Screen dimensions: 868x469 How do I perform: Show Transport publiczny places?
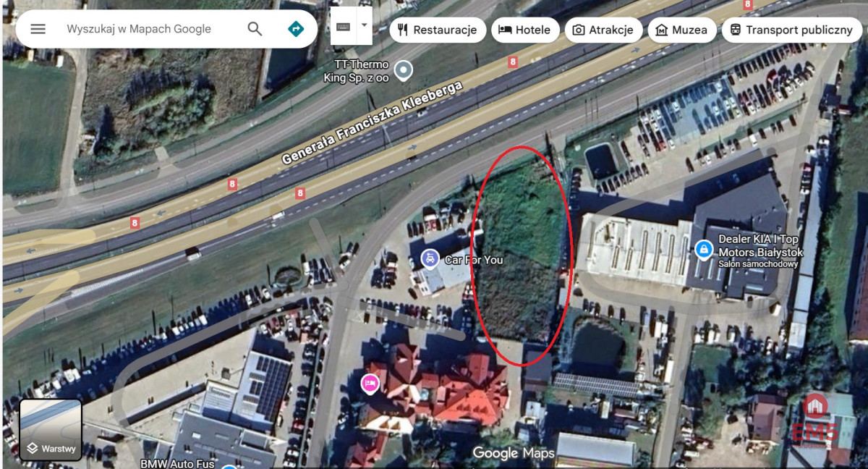[792, 30]
